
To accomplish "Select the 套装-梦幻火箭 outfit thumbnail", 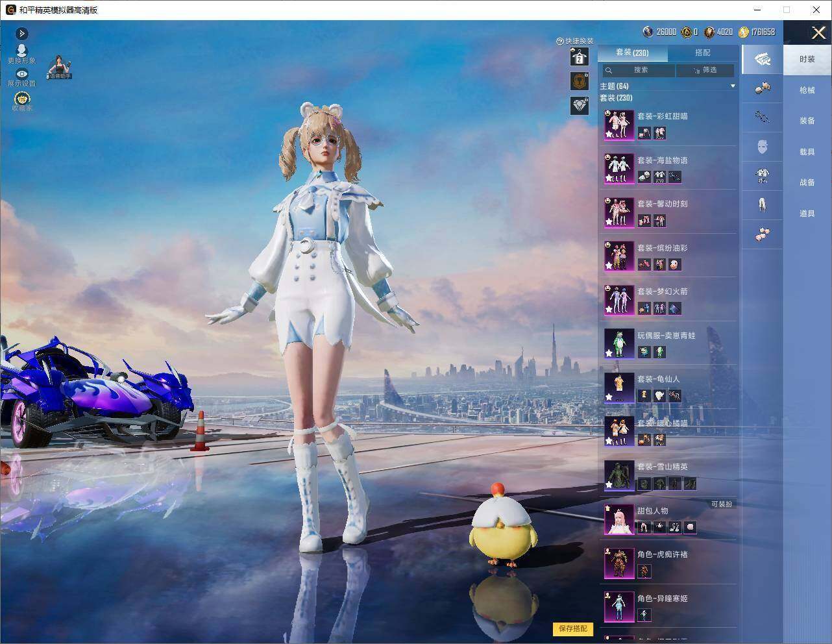I will point(619,300).
